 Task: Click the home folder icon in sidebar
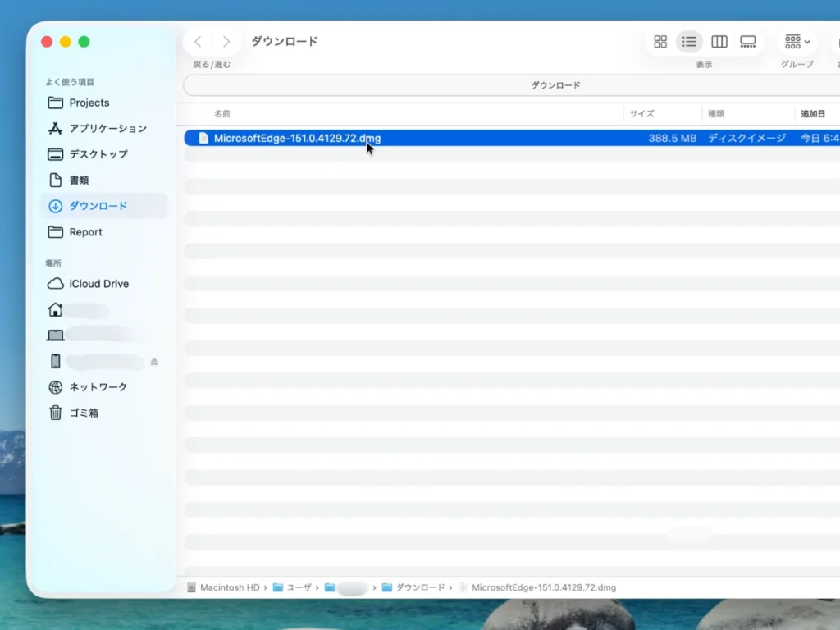click(x=55, y=309)
